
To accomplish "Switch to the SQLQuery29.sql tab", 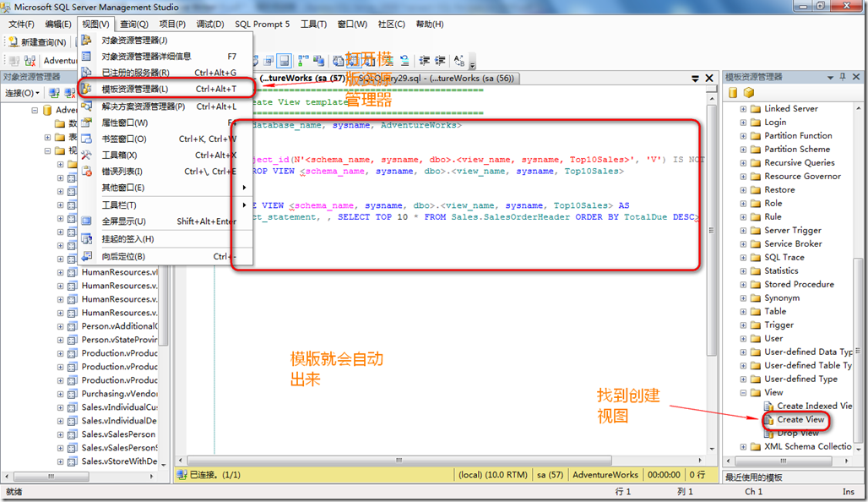I will click(437, 78).
